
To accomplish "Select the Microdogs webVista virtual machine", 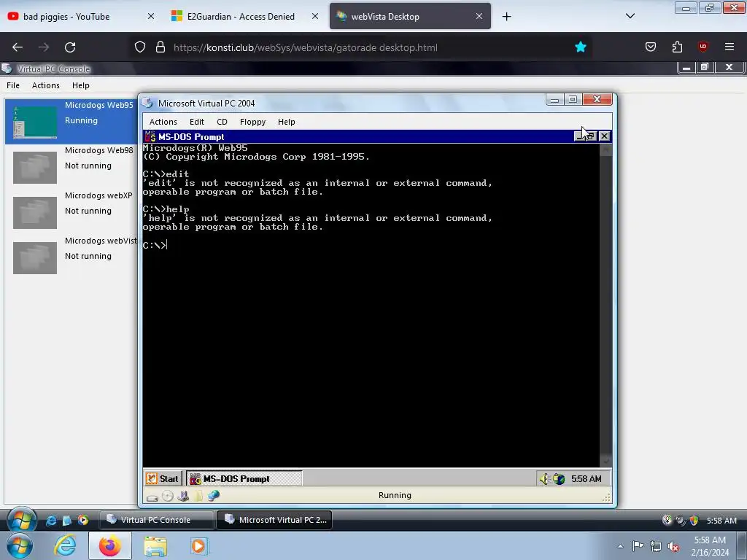I will (x=71, y=257).
